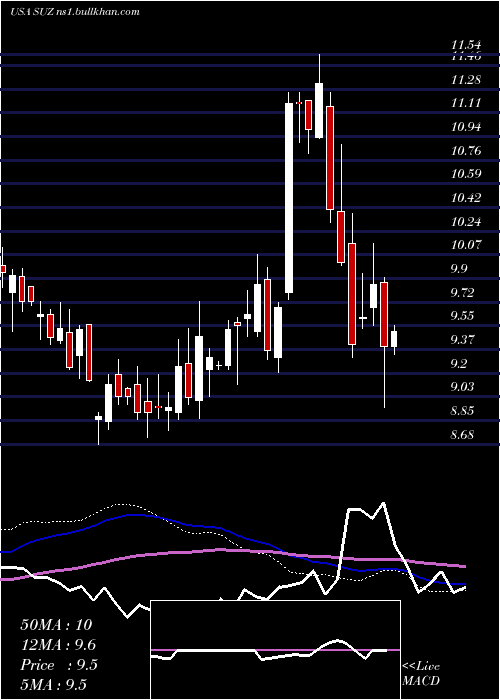This screenshot has height=700, width=500.
Task: Click the Live MACD label
Action: coord(421,674)
